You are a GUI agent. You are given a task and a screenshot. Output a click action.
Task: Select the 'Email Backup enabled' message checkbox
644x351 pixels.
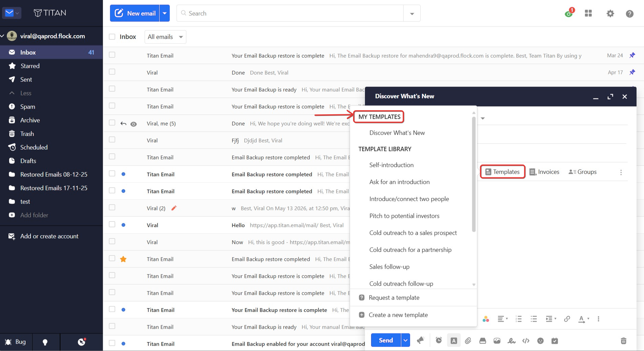tap(112, 343)
